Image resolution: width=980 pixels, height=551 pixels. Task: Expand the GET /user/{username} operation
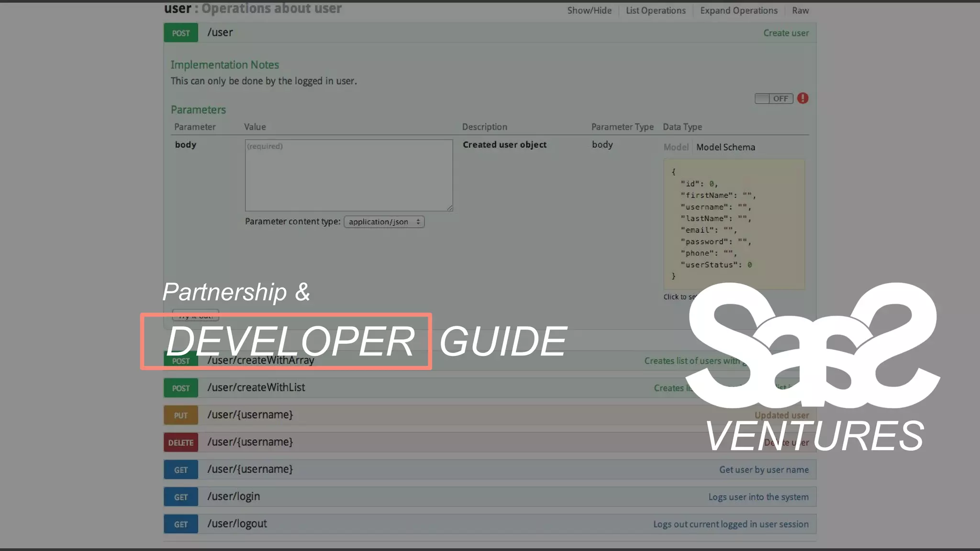click(x=250, y=469)
